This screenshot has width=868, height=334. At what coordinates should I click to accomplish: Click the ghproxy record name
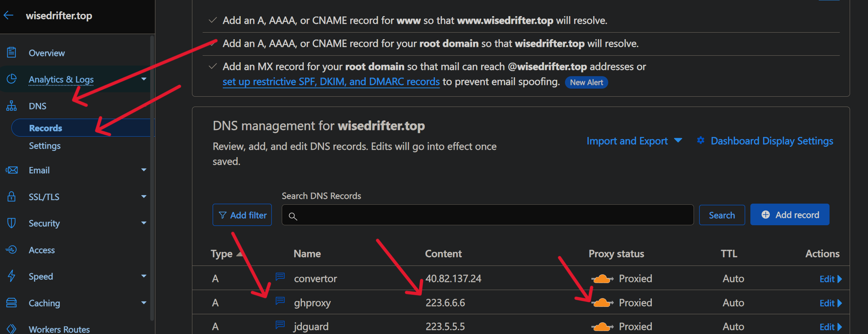click(312, 303)
